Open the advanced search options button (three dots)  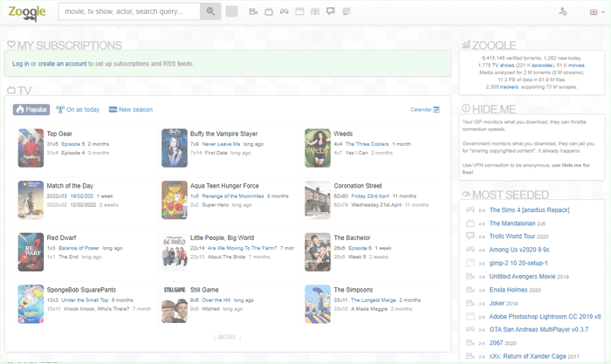[231, 11]
